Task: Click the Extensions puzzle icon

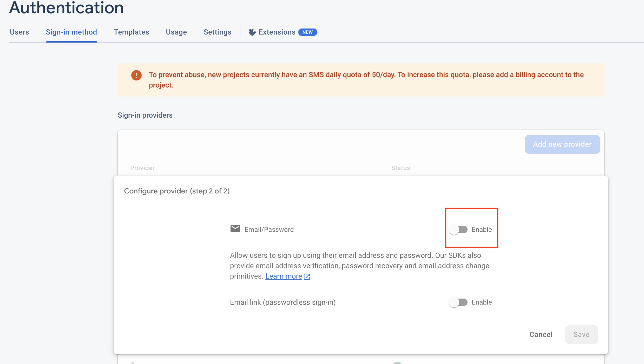Action: (x=252, y=32)
